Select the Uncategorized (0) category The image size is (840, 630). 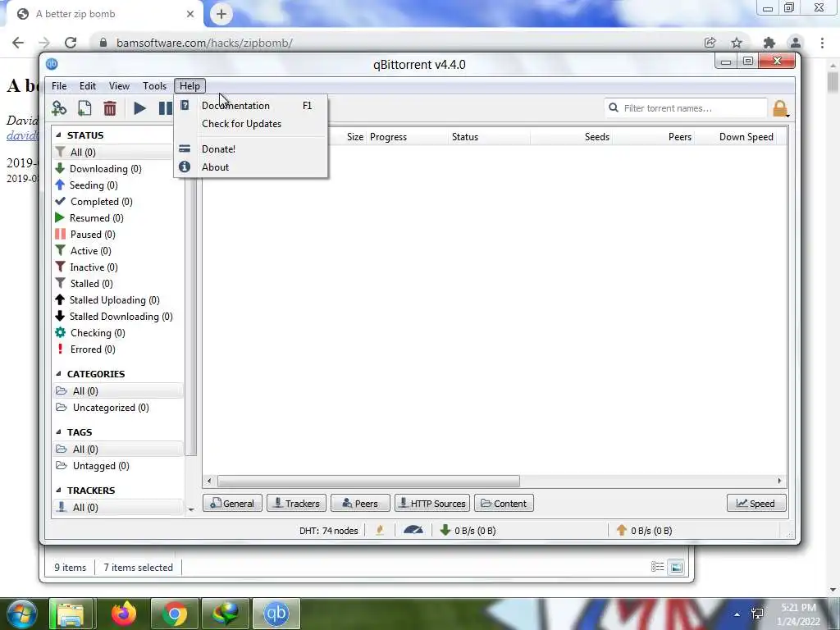point(118,408)
